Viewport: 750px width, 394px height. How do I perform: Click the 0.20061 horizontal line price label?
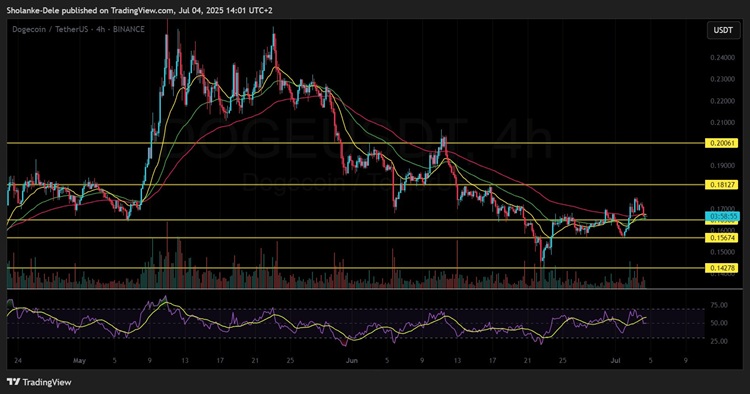click(721, 143)
